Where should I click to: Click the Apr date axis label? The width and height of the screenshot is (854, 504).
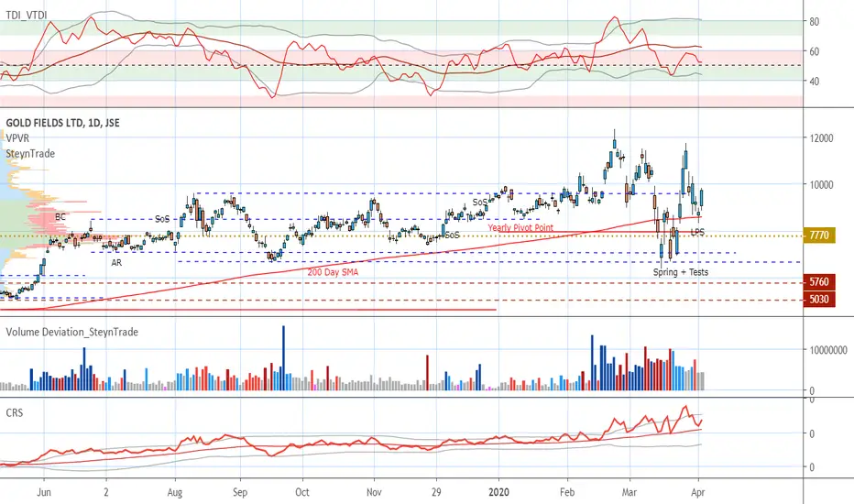[697, 493]
